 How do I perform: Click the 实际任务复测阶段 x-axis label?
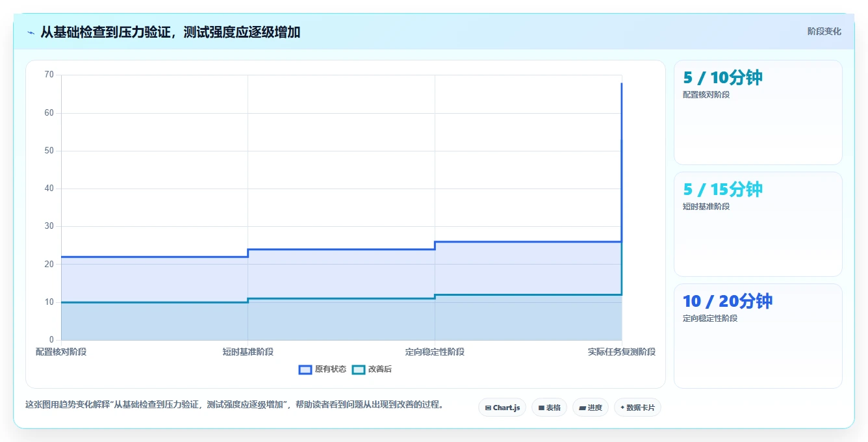coord(622,352)
